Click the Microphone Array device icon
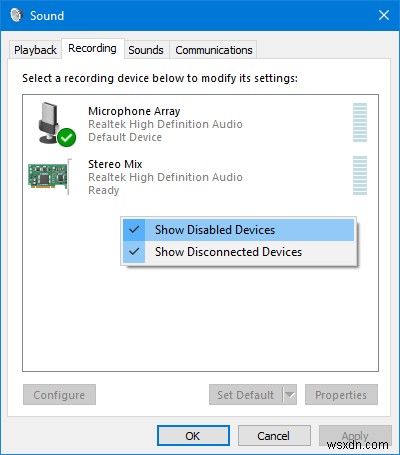The width and height of the screenshot is (400, 455). point(53,124)
